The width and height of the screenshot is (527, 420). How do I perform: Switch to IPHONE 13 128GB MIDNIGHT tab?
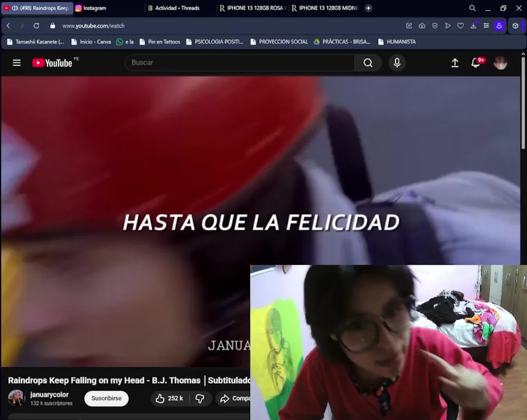[325, 8]
